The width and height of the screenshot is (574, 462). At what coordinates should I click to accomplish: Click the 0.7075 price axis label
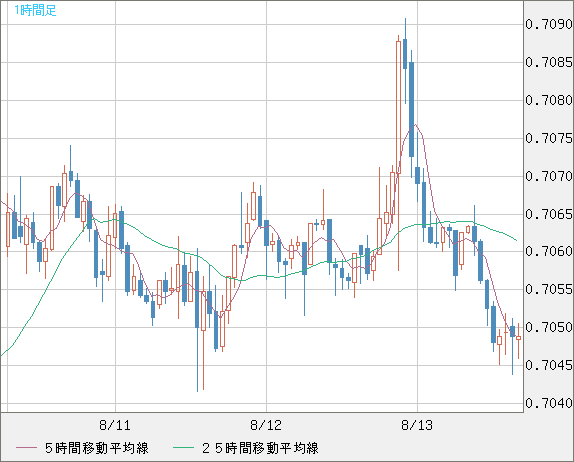[549, 138]
